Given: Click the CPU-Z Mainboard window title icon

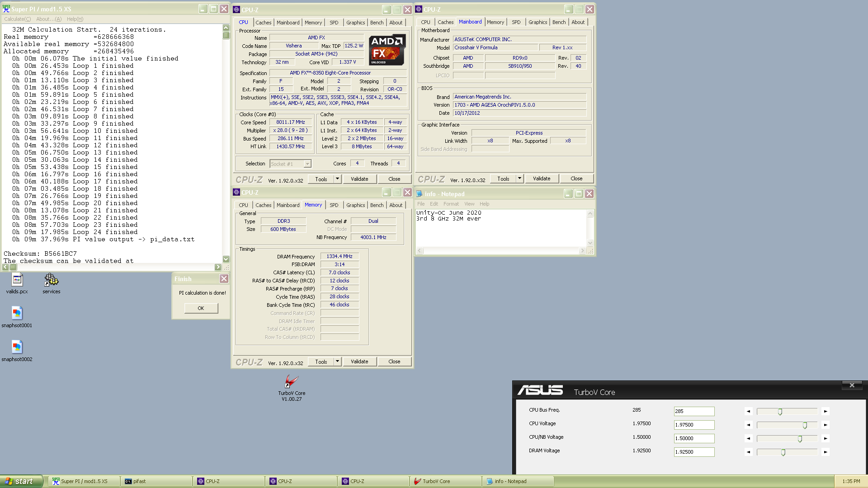Looking at the screenshot, I should pyautogui.click(x=419, y=9).
